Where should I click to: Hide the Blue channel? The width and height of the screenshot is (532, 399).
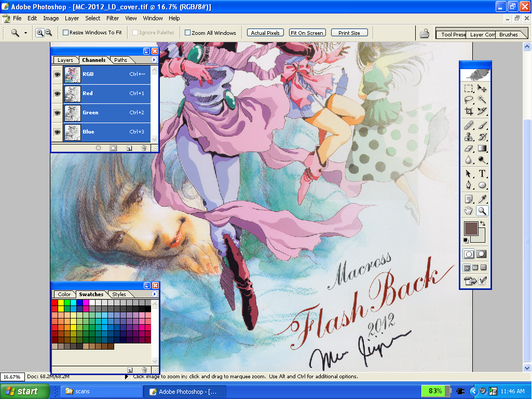click(57, 132)
